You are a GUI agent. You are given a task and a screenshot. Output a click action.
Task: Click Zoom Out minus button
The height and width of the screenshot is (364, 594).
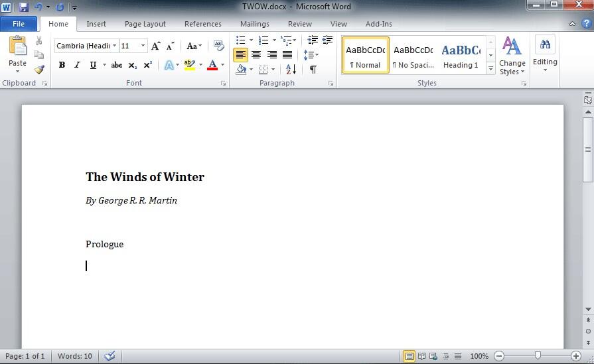click(x=499, y=356)
